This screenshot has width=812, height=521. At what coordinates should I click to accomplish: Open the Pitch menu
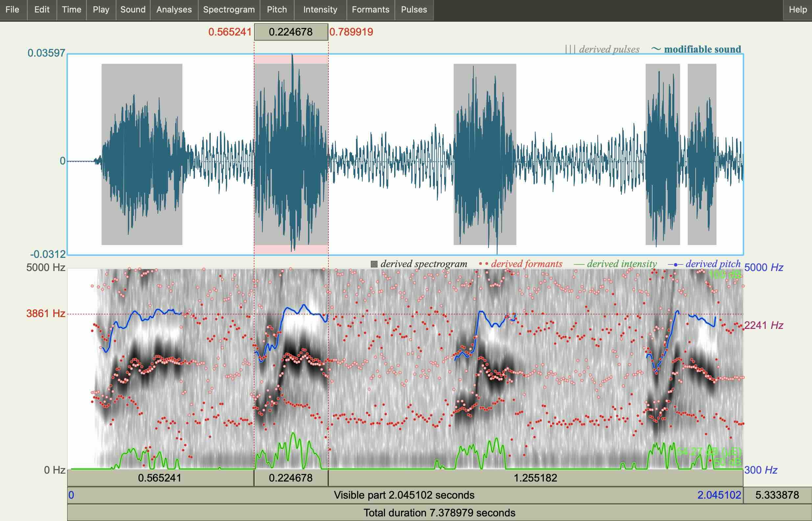coord(277,10)
